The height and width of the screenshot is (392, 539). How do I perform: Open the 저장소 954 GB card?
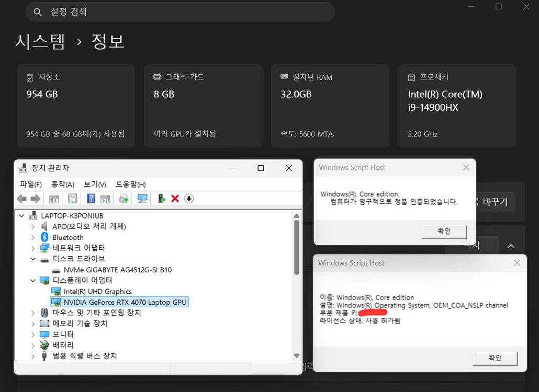(76, 106)
